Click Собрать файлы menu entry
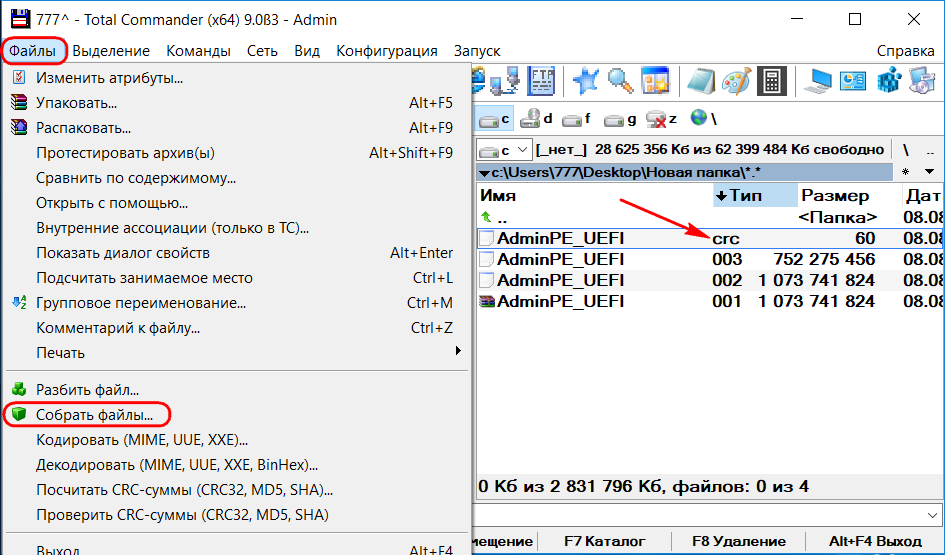The width and height of the screenshot is (945, 555). point(95,414)
